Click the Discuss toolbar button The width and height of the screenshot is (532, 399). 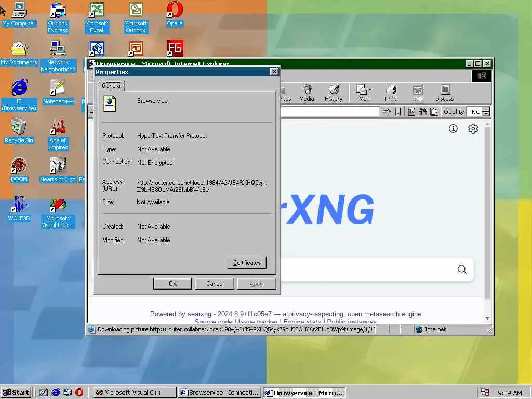445,93
